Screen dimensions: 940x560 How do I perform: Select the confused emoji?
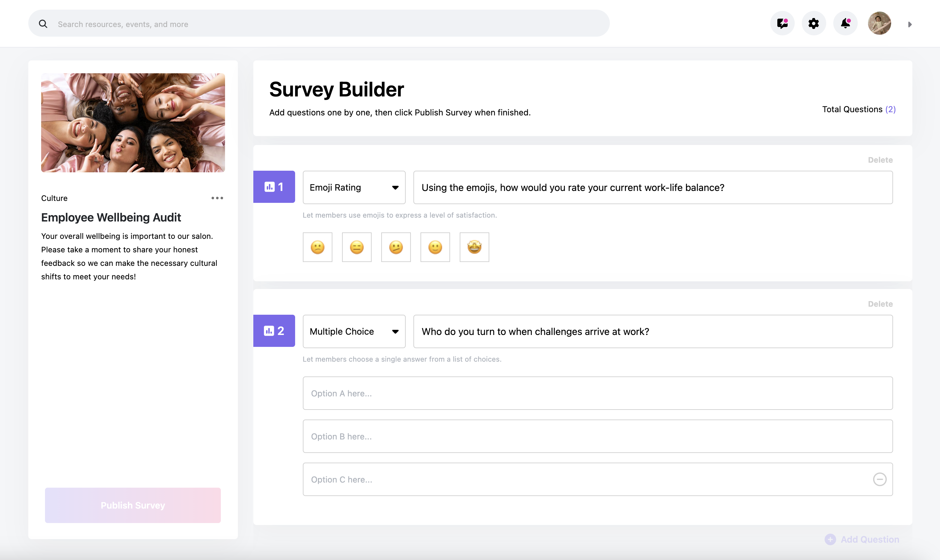(396, 247)
